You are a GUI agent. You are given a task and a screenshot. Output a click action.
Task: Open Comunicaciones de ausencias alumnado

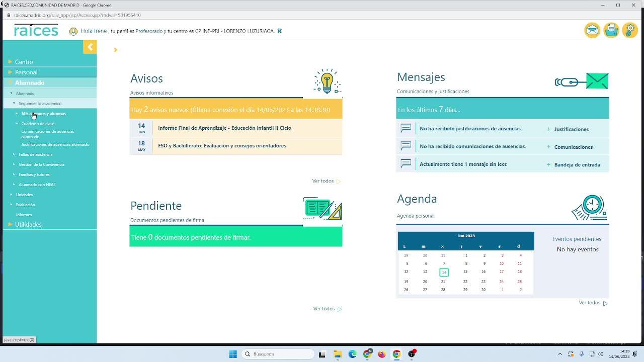[x=48, y=134]
